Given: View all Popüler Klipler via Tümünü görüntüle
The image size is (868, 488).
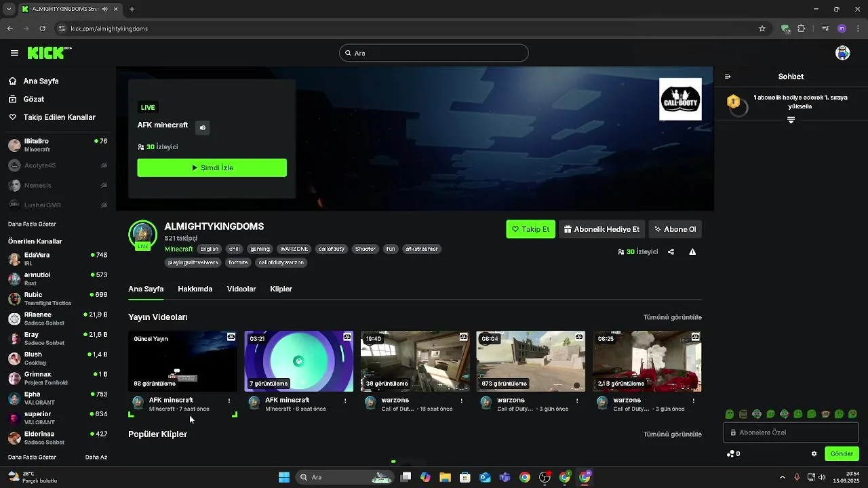Looking at the screenshot, I should [673, 434].
